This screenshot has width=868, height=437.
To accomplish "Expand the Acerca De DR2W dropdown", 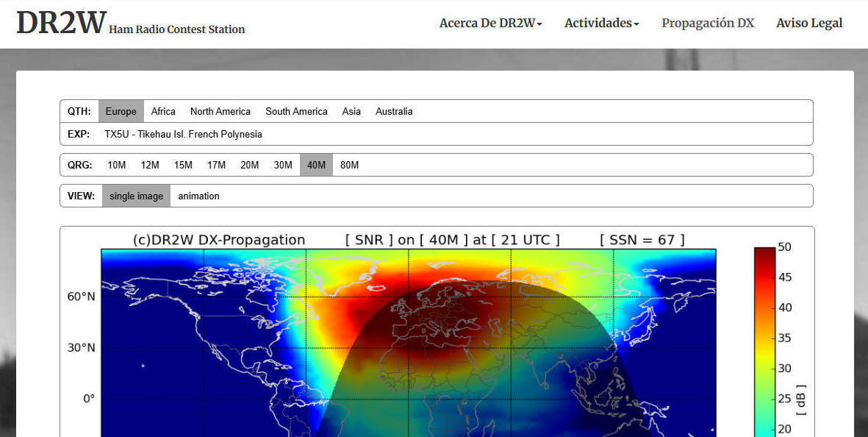I will 490,24.
